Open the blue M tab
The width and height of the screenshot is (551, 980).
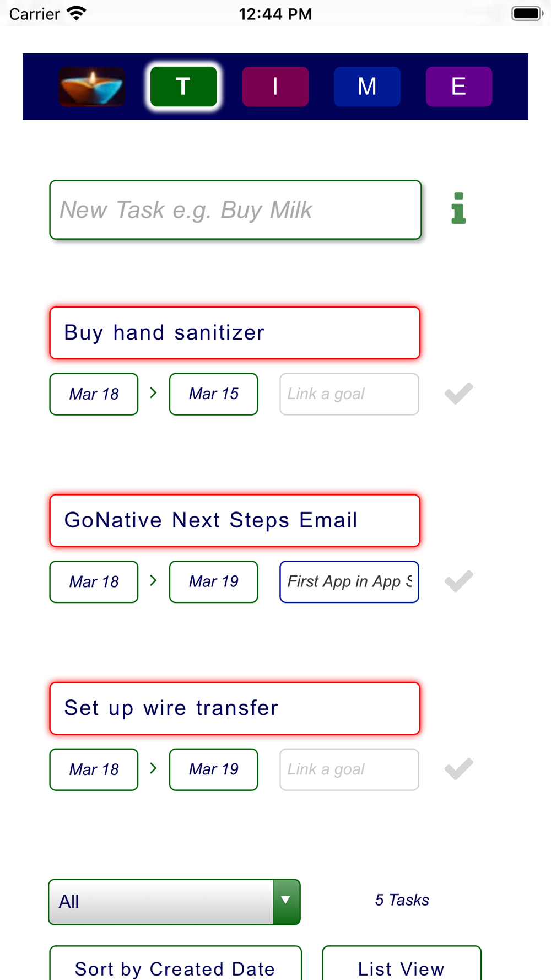[x=367, y=87]
